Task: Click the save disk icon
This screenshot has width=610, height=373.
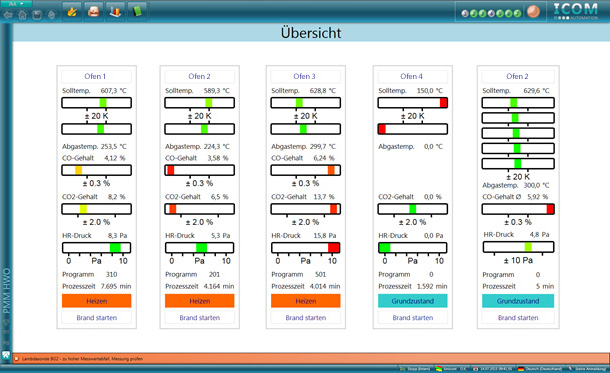Action: point(37,15)
